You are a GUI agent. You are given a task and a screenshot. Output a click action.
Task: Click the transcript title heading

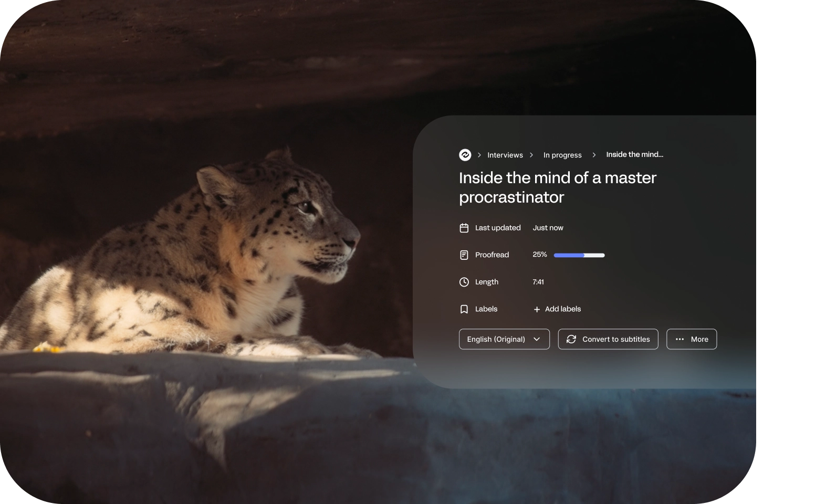click(x=557, y=187)
